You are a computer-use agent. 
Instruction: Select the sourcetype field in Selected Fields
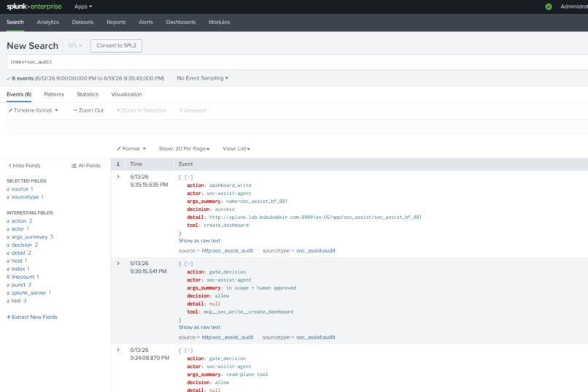coord(25,197)
